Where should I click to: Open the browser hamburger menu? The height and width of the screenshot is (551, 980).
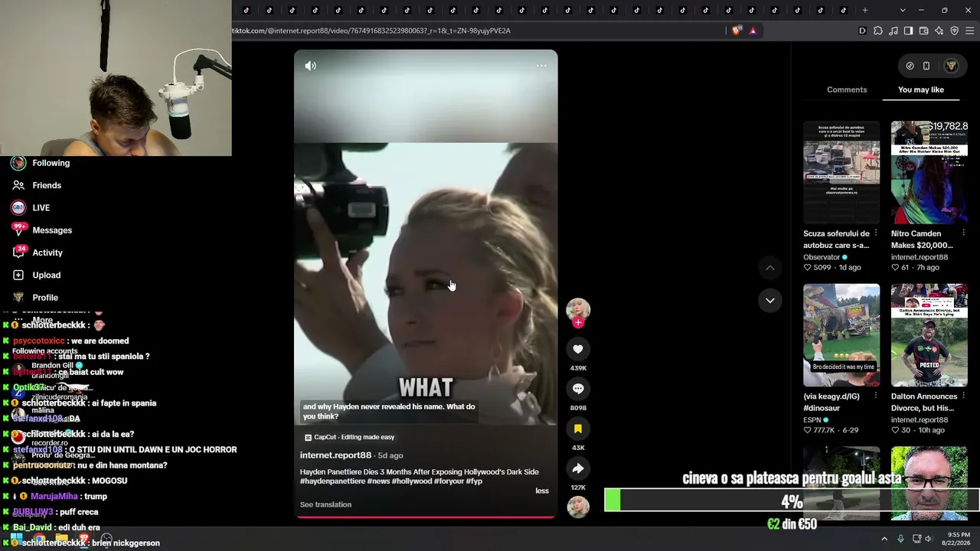click(x=970, y=31)
